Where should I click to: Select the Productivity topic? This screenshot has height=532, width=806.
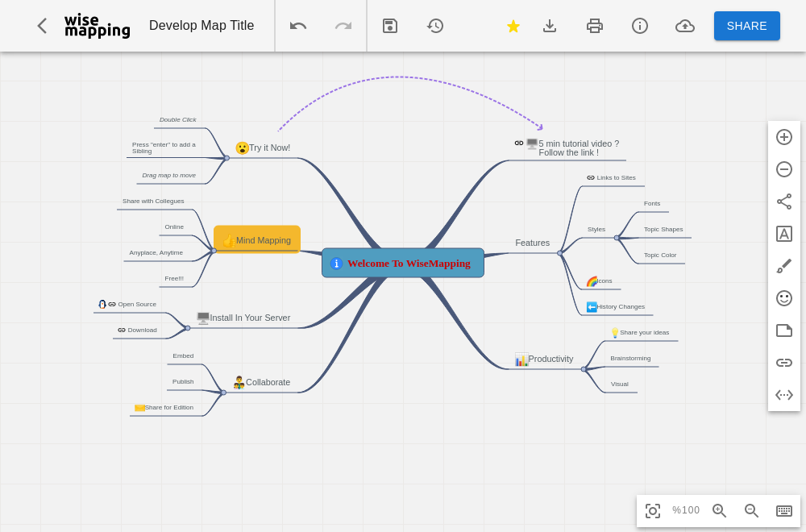[x=544, y=359]
